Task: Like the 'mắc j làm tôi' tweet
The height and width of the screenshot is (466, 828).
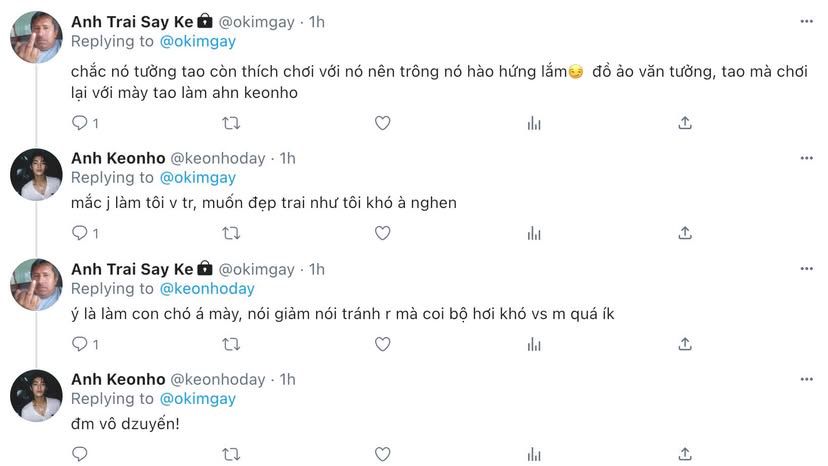Action: [x=382, y=233]
